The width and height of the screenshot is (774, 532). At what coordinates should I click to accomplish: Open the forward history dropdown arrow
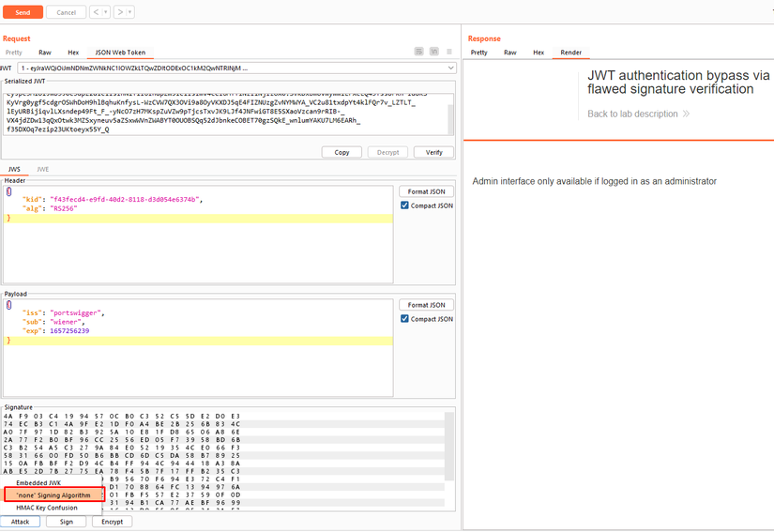(130, 12)
